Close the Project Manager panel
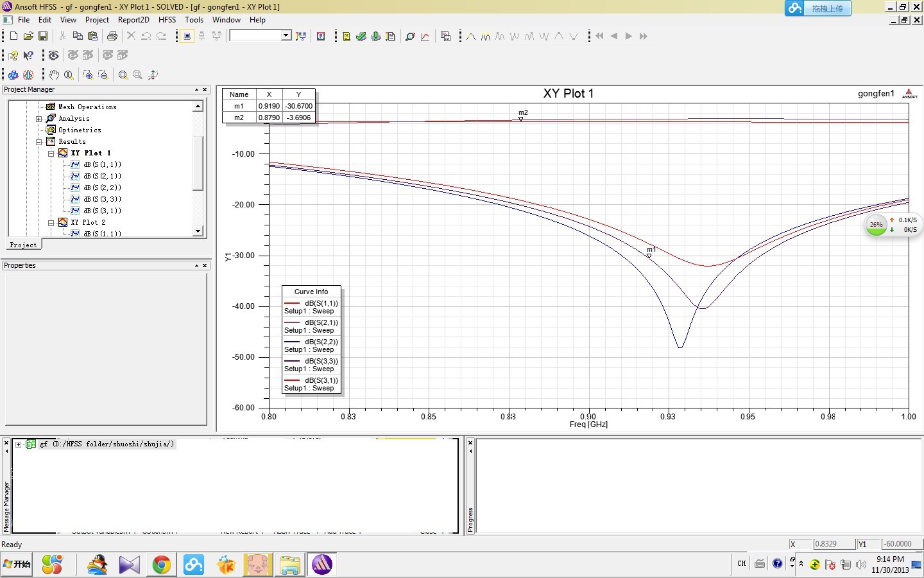 coord(205,90)
